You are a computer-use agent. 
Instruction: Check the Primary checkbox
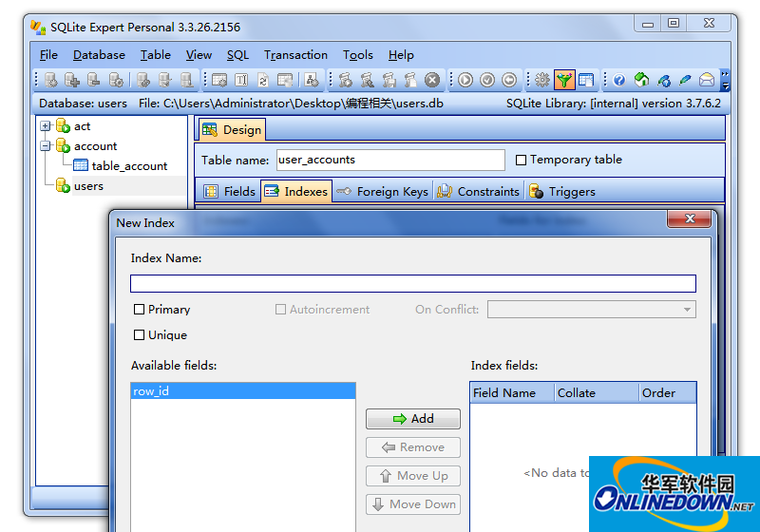click(139, 309)
